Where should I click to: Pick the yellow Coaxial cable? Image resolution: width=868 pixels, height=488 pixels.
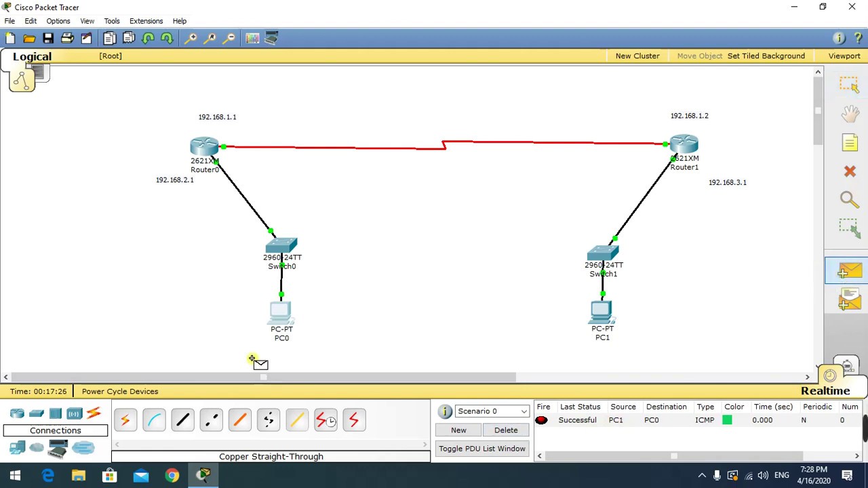point(296,420)
